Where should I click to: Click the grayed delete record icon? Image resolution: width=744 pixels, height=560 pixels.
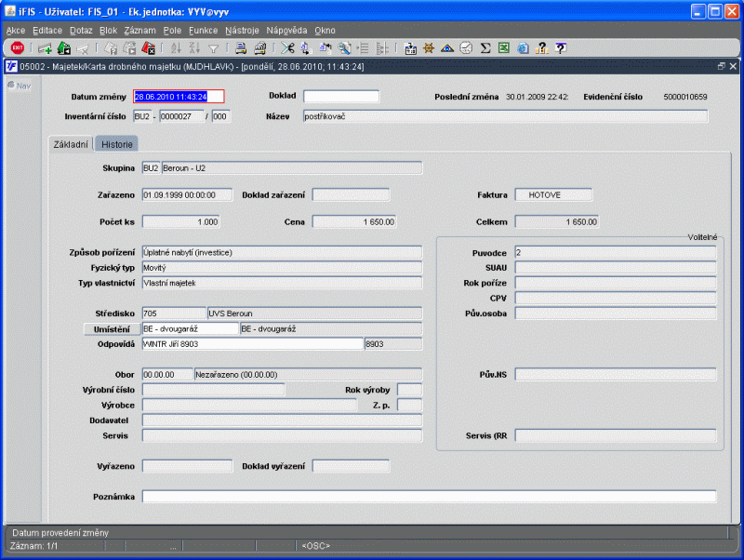83,48
